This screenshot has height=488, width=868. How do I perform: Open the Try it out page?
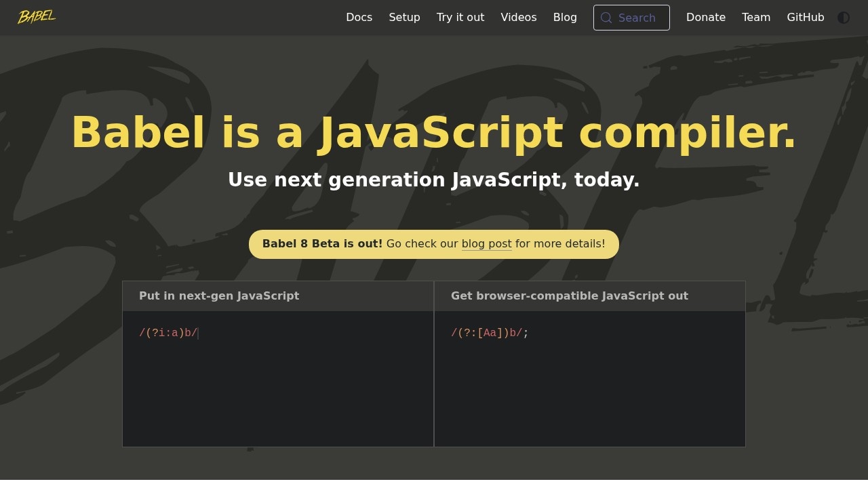[460, 18]
